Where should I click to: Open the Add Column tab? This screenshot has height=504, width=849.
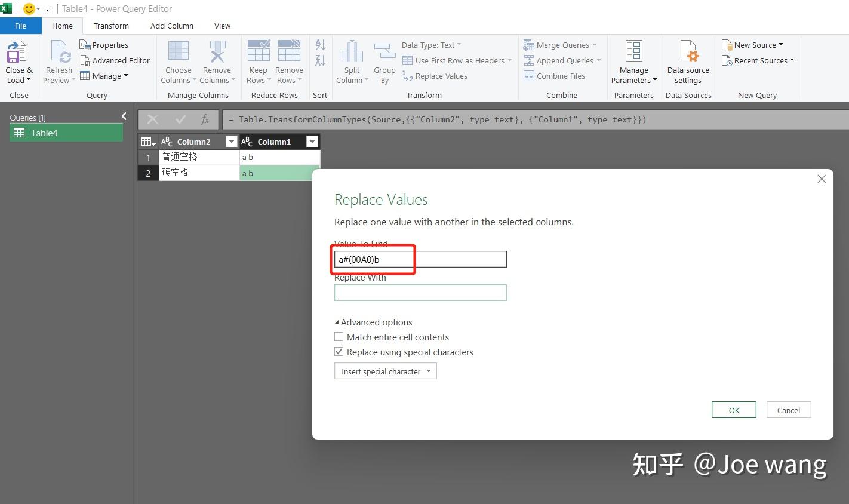pos(172,26)
